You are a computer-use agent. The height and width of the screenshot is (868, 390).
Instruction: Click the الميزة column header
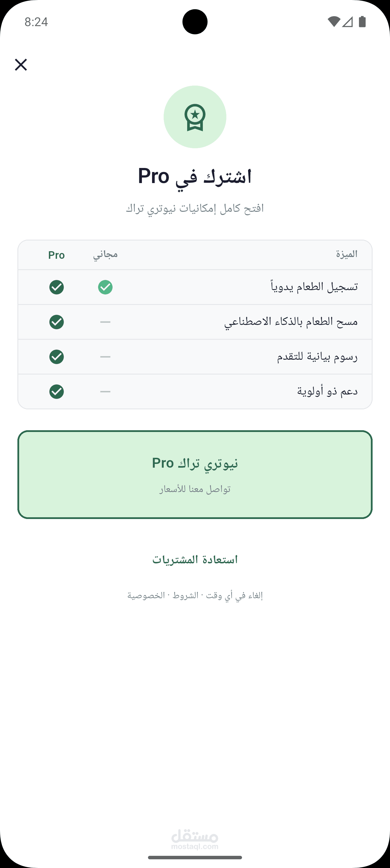(x=346, y=254)
